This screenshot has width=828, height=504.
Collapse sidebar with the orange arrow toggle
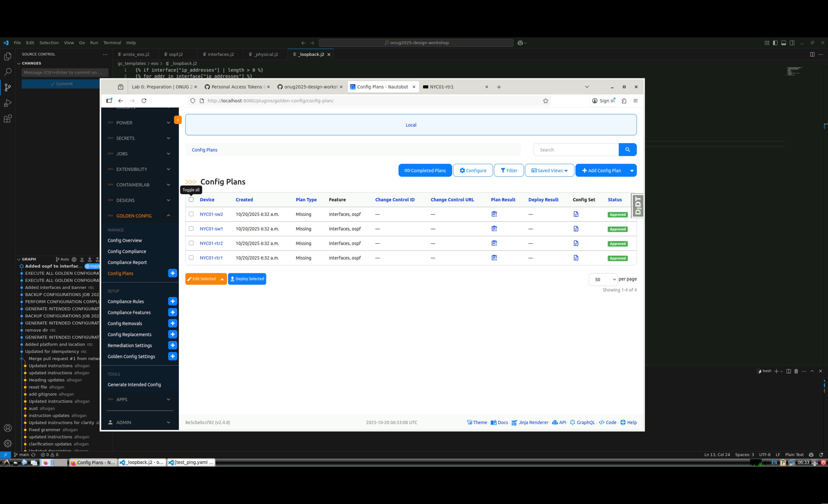pyautogui.click(x=178, y=120)
